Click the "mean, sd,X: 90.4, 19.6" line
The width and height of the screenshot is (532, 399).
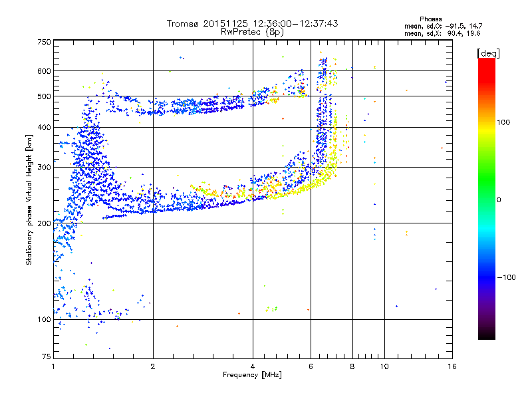[x=442, y=33]
